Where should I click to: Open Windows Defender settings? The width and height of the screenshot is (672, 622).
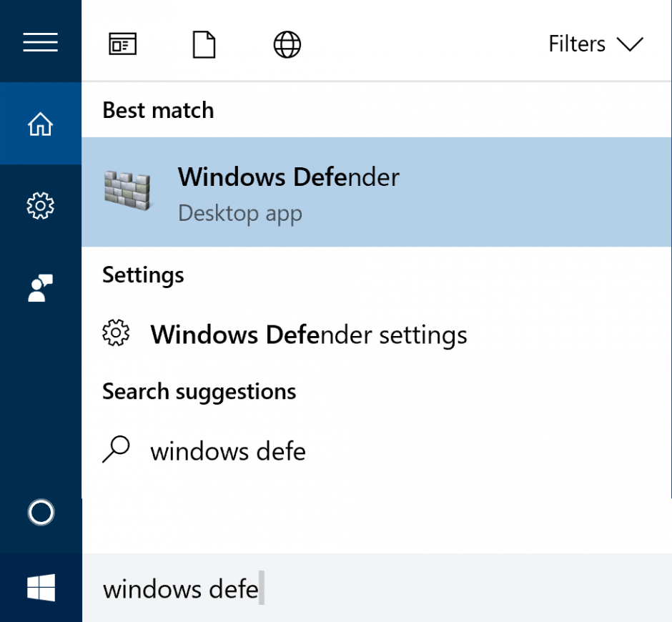308,334
